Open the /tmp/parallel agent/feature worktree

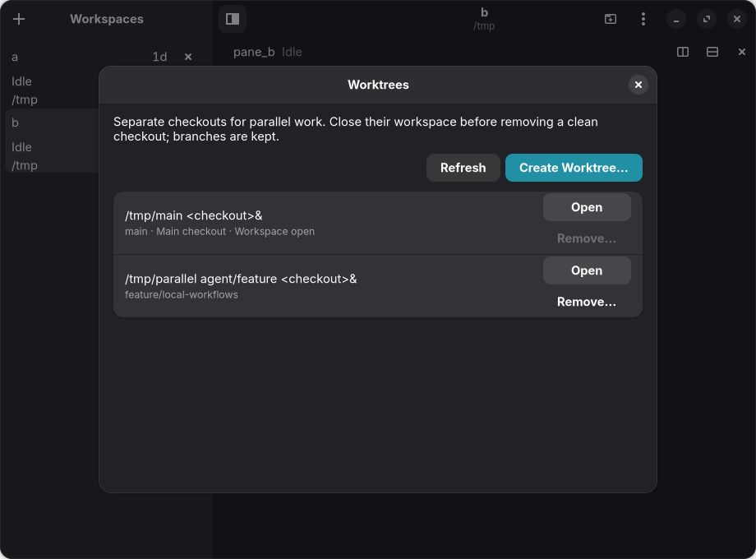pos(586,270)
